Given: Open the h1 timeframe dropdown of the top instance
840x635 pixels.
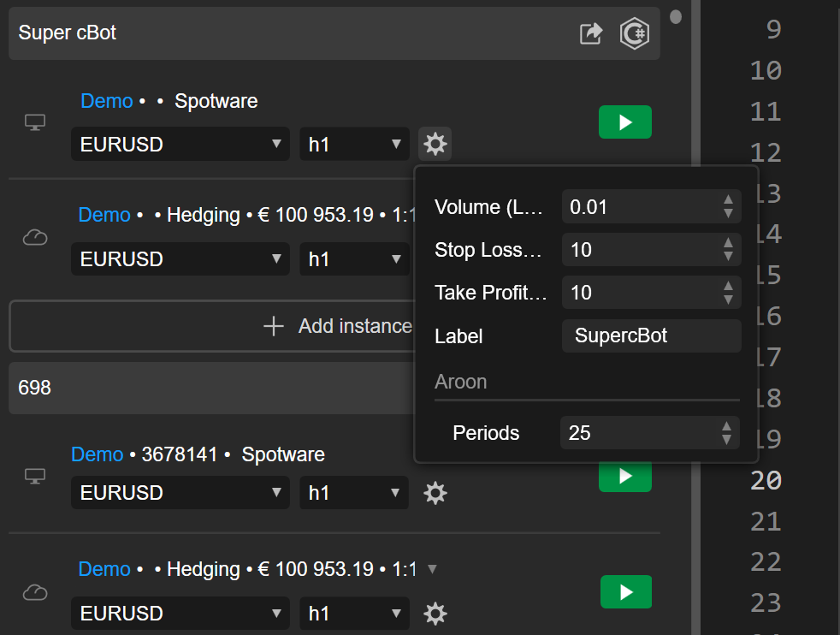Looking at the screenshot, I should click(x=354, y=144).
